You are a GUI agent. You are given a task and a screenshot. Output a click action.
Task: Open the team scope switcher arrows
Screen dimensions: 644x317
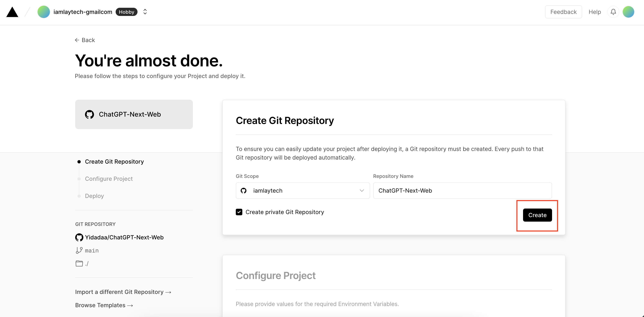coord(145,12)
